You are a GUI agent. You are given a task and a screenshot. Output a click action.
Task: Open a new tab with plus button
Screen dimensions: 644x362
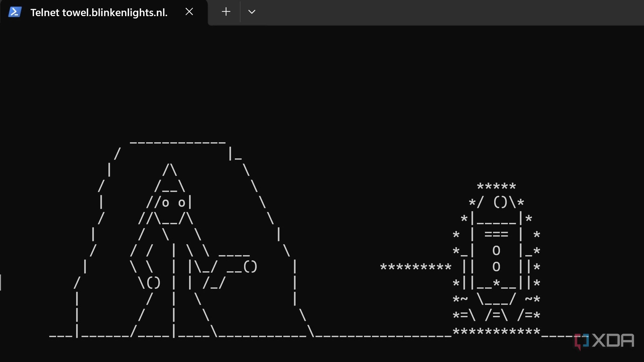point(226,12)
